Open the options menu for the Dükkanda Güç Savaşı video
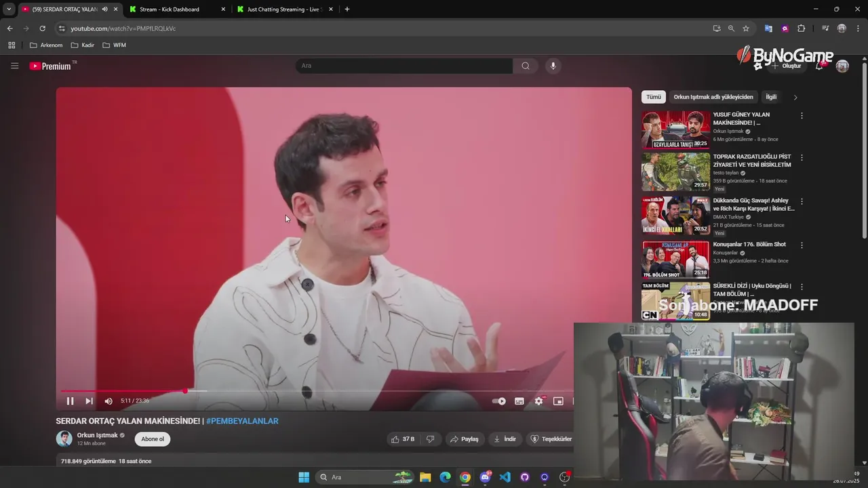 tap(802, 201)
